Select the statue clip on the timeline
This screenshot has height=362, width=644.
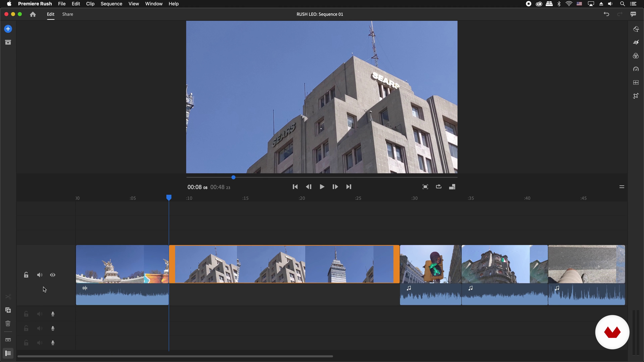pyautogui.click(x=122, y=264)
